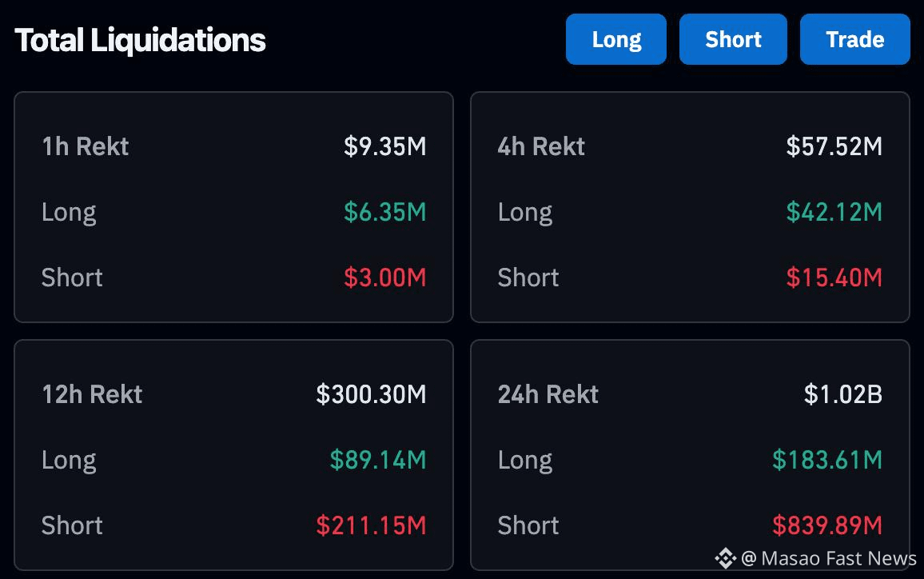This screenshot has width=924, height=579.
Task: Click the 24h Rekt label
Action: click(x=548, y=393)
